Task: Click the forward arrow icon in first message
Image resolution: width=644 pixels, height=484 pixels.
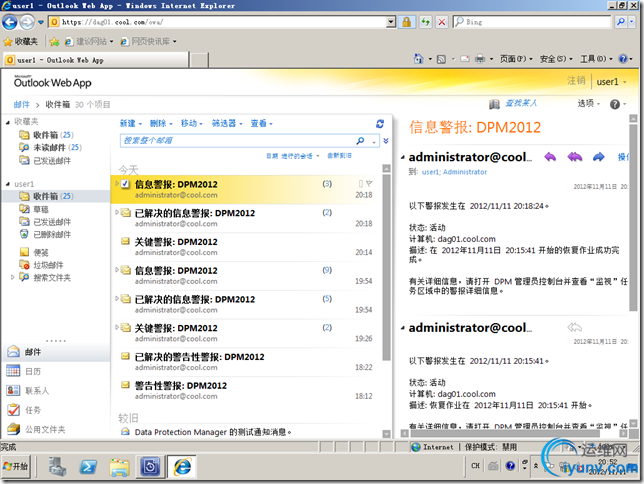Action: 598,157
